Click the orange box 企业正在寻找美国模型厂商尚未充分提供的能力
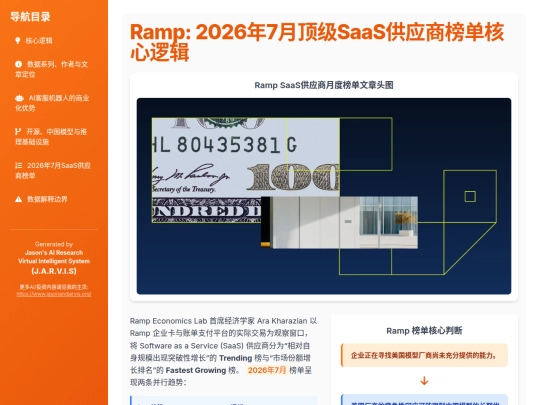The image size is (540, 405). click(x=424, y=355)
